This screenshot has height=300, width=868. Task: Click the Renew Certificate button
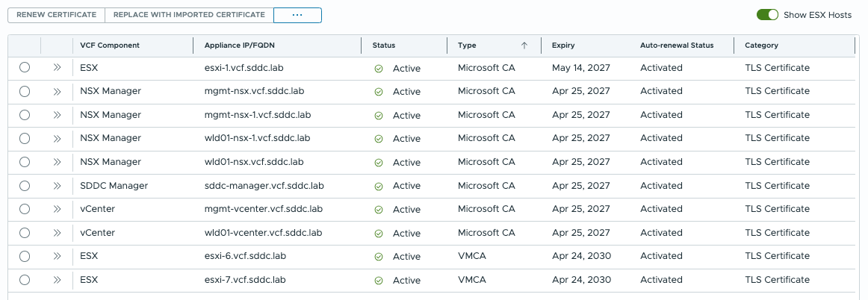56,15
